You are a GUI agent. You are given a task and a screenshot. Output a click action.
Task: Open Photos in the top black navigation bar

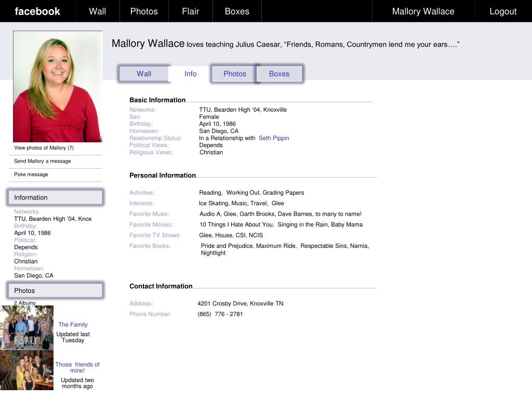click(x=144, y=11)
